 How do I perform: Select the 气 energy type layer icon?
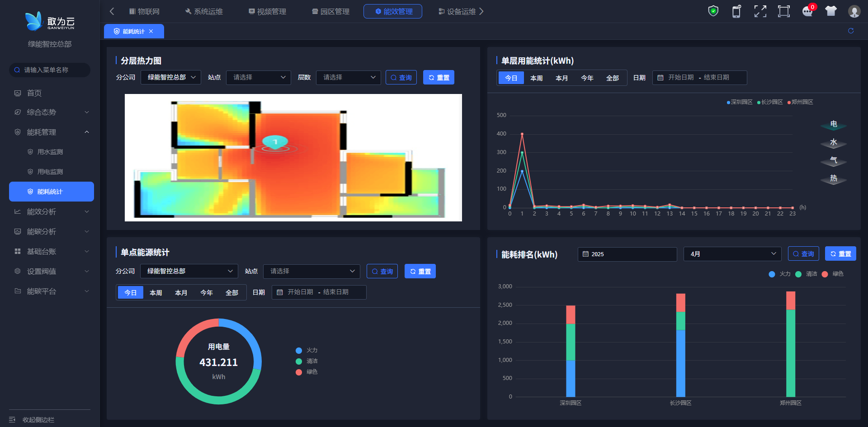[834, 161]
